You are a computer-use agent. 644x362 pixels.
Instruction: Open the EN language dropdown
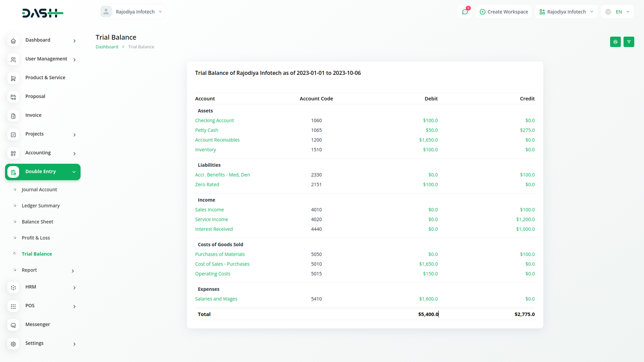tap(617, 12)
